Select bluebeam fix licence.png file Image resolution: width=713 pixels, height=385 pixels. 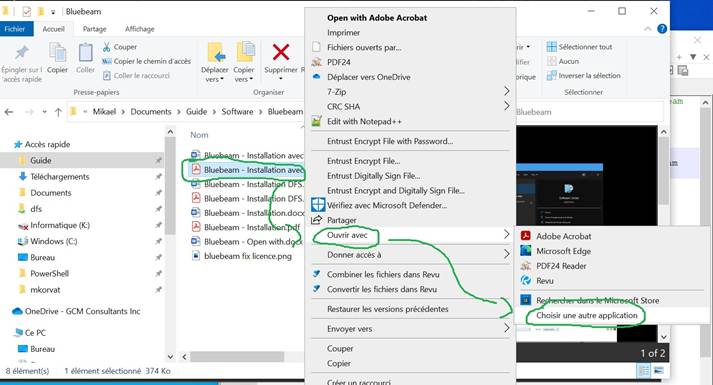241,256
